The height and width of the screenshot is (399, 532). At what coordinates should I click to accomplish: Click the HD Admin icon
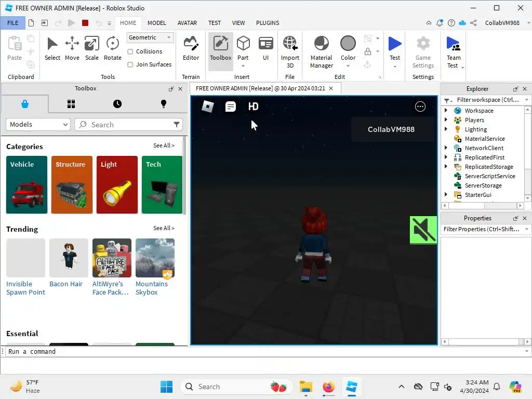click(253, 107)
